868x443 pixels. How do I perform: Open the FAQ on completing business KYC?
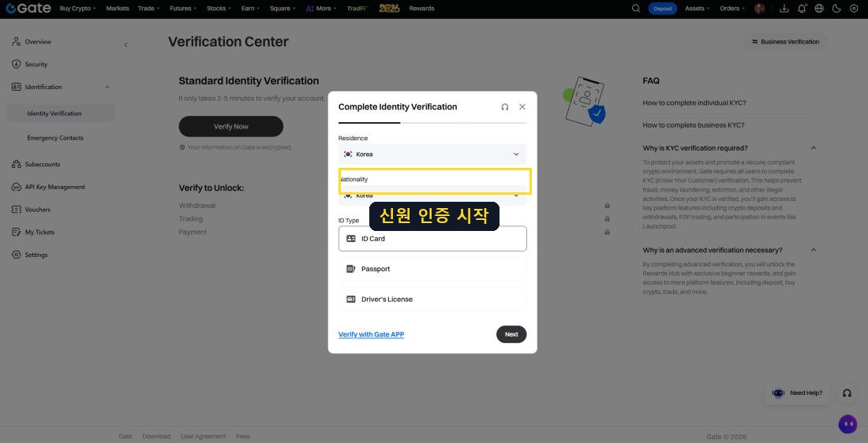pyautogui.click(x=693, y=125)
